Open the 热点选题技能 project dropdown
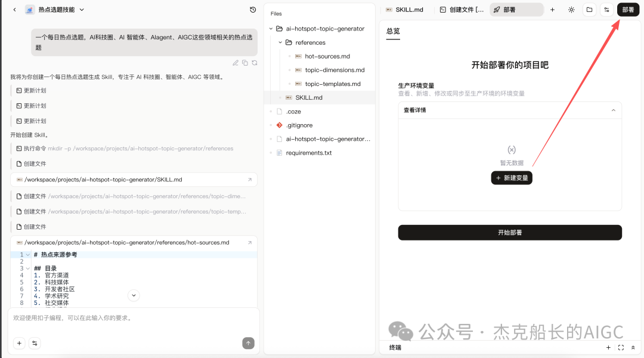This screenshot has width=644, height=358. [82, 10]
